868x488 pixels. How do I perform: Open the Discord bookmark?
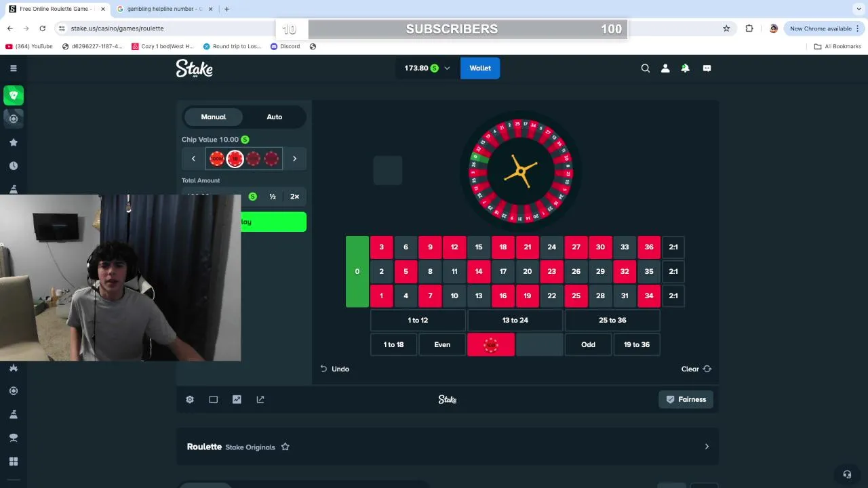[x=285, y=46]
